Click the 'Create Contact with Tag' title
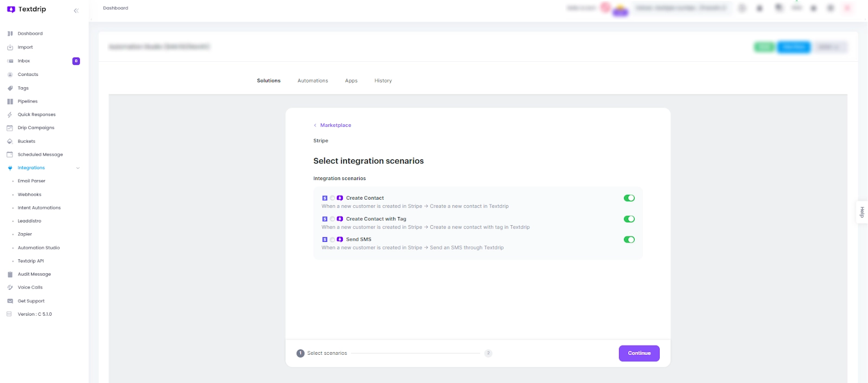868x383 pixels. (376, 219)
